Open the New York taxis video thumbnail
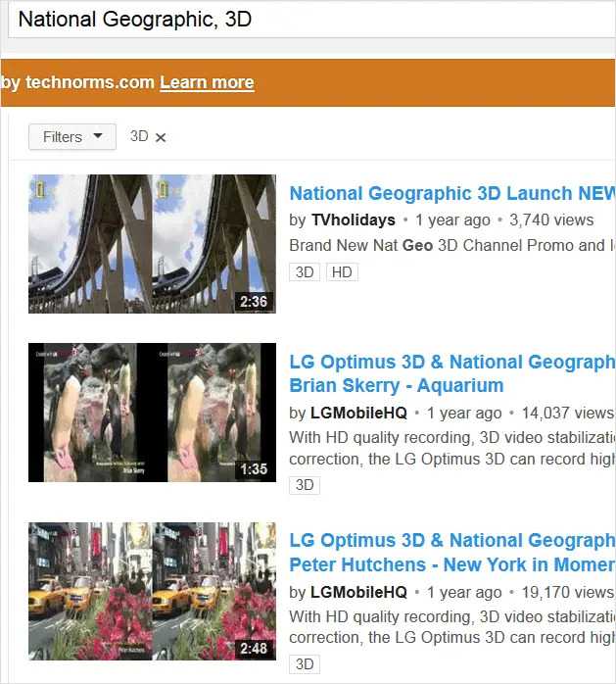This screenshot has height=684, width=616. (152, 591)
